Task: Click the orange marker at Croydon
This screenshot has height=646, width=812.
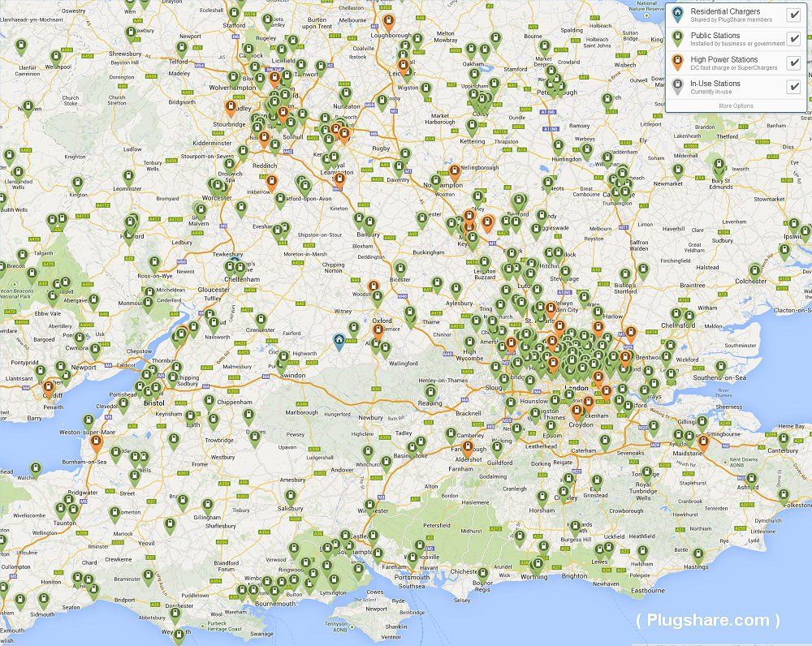Action: point(577,412)
